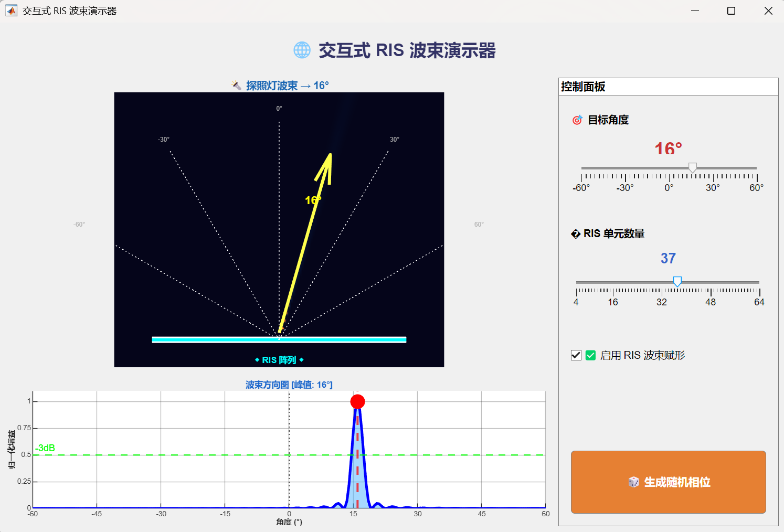The image size is (784, 532).
Task: Click the 48 tick label on RIS count slider
Action: [711, 302]
